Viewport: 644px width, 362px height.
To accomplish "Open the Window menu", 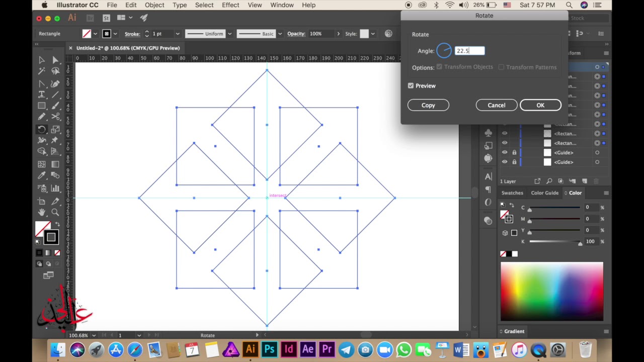I will 282,5.
